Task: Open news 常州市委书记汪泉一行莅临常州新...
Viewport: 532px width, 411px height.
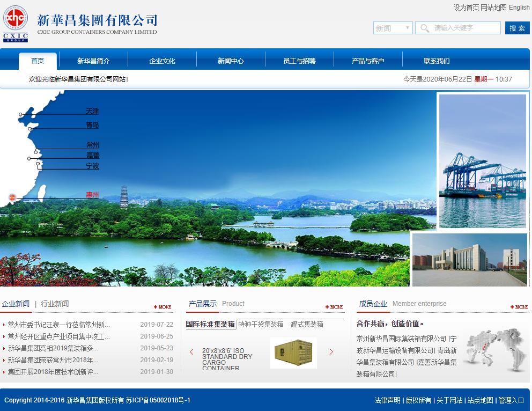Action: click(x=58, y=325)
